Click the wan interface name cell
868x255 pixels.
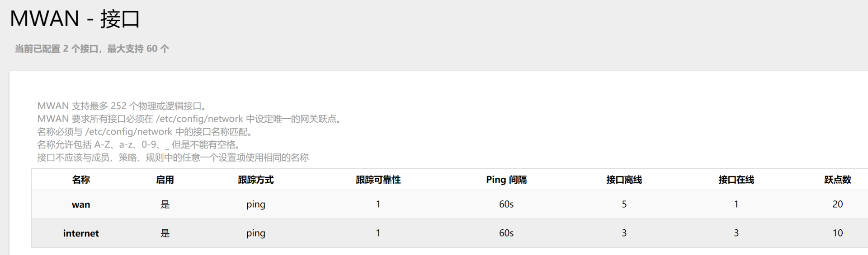click(81, 204)
